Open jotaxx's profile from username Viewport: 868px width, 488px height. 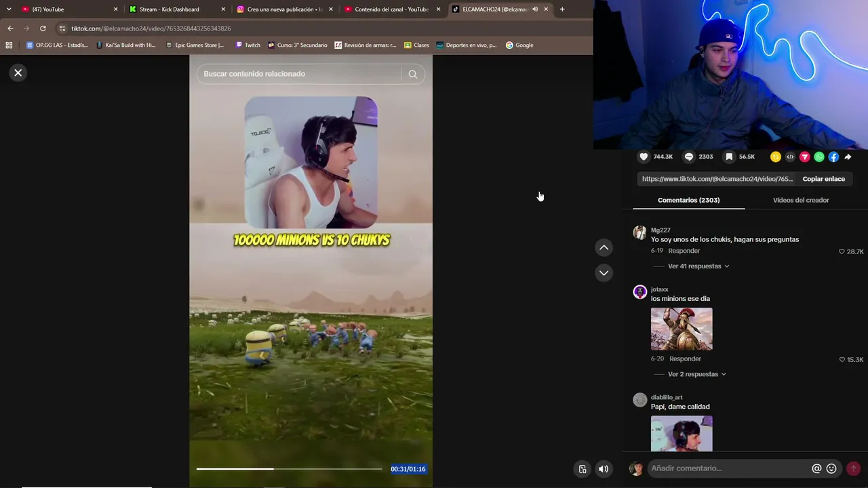[659, 289]
